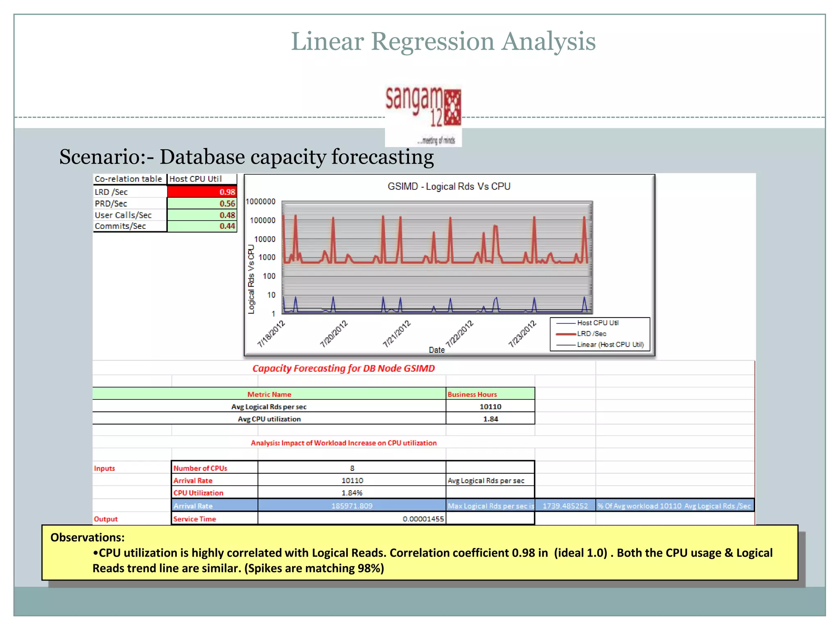The height and width of the screenshot is (630, 840).
Task: Click the '% Of Avg workload 10110' cell
Action: click(x=675, y=506)
